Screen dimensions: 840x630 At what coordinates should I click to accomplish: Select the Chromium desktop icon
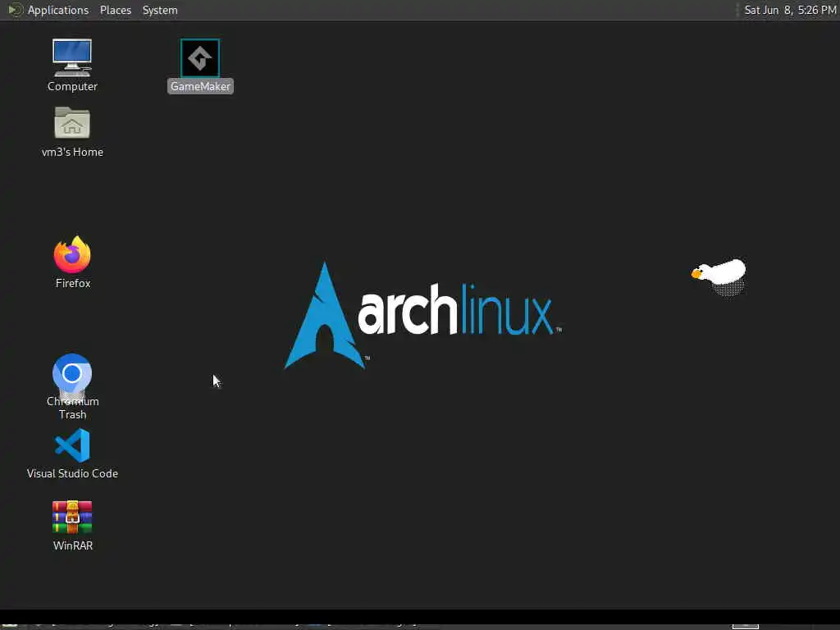[72, 373]
